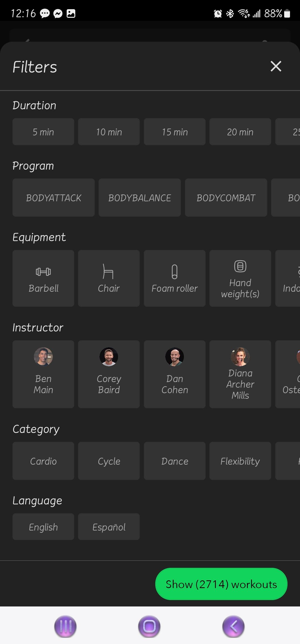
Task: Tap the Bluetooth status icon
Action: [230, 13]
